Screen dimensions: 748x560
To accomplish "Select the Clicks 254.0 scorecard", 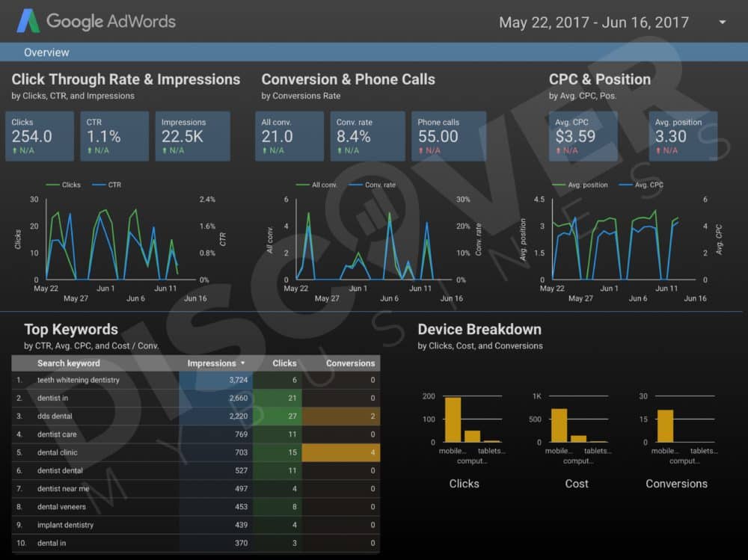I will tap(40, 136).
